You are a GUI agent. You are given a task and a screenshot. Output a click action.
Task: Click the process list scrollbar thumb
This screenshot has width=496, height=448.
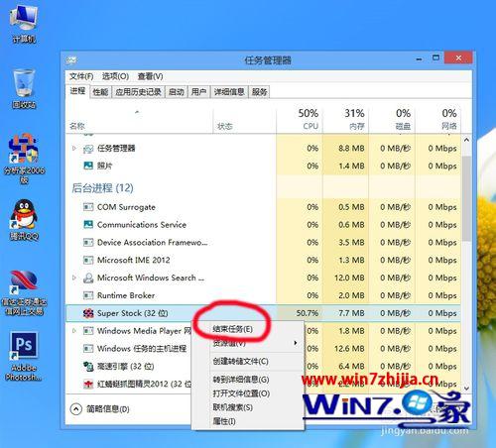(x=466, y=198)
